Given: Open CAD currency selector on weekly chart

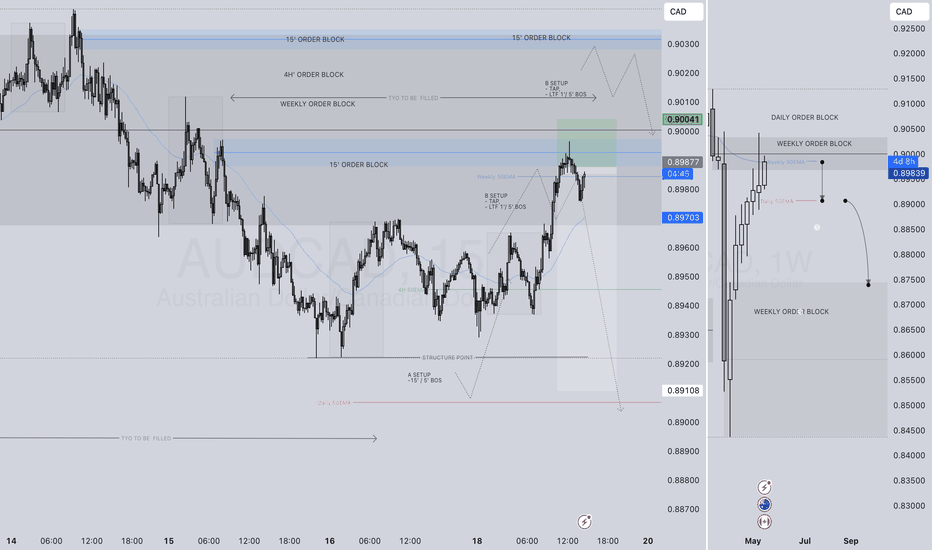Looking at the screenshot, I should coord(909,12).
